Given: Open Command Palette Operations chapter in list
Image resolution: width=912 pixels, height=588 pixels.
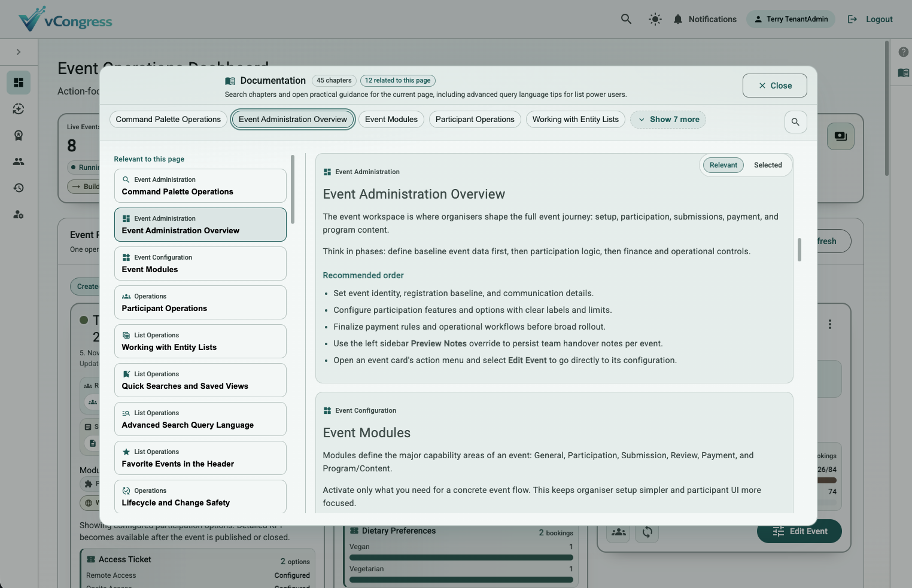Looking at the screenshot, I should pos(200,186).
